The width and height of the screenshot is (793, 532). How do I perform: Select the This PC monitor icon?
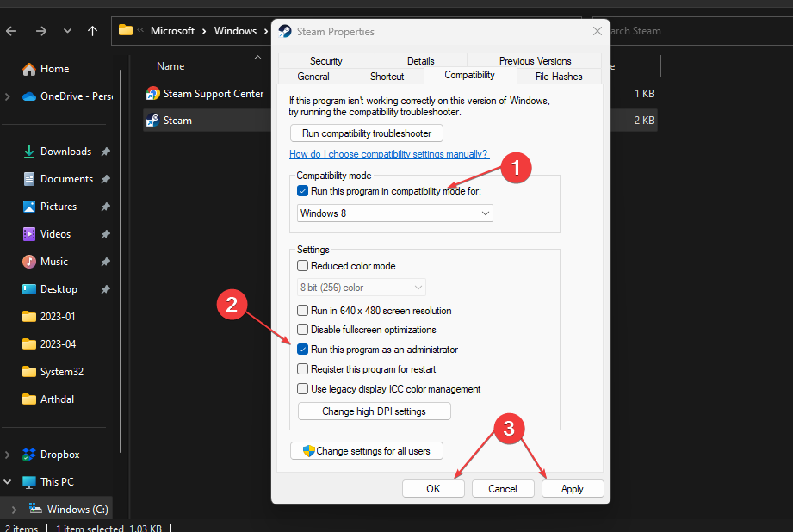coord(29,482)
